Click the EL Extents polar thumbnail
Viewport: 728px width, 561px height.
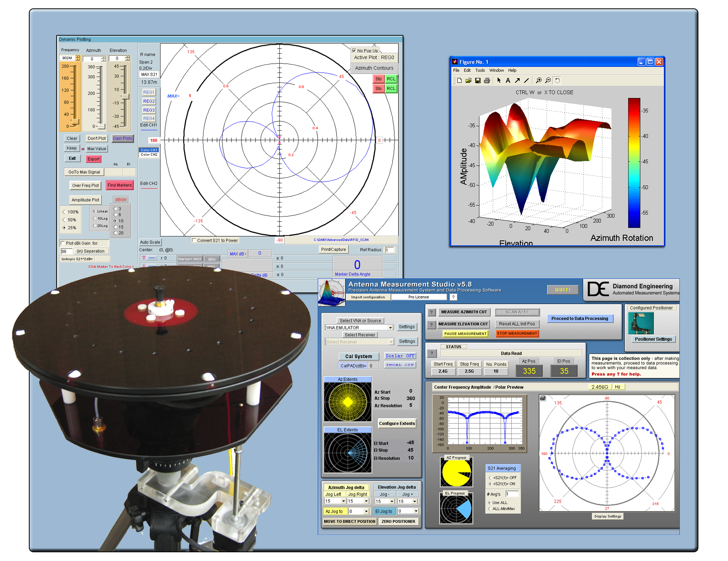(x=347, y=453)
